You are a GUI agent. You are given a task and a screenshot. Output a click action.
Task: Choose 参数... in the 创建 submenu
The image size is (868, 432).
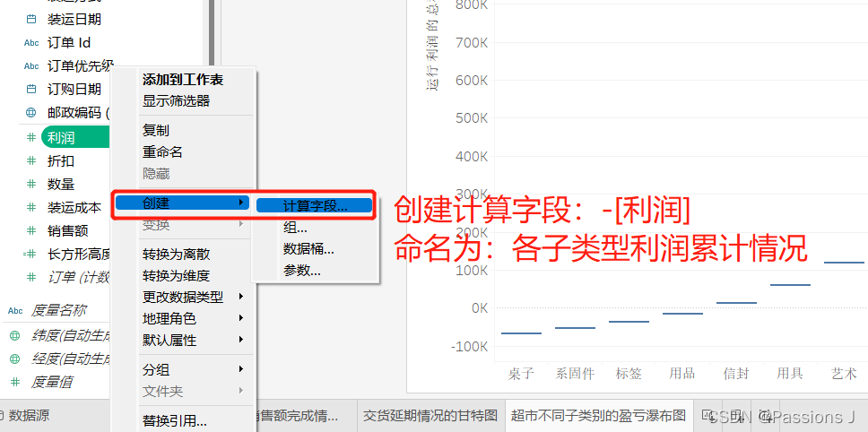pyautogui.click(x=301, y=271)
